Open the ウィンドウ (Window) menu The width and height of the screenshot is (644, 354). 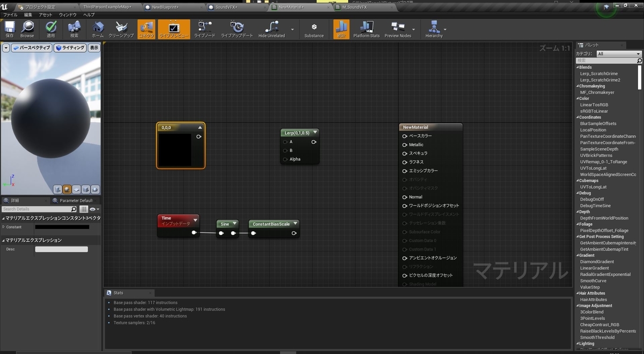[68, 15]
